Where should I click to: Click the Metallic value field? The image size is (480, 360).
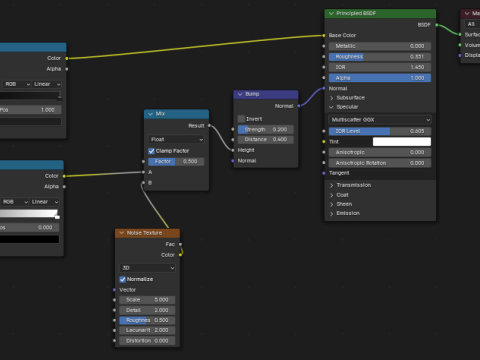tap(380, 46)
